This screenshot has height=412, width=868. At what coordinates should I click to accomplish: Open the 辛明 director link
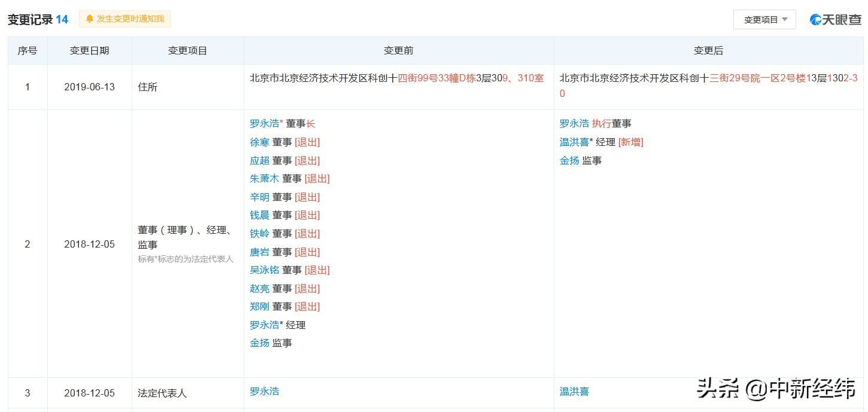tap(259, 197)
